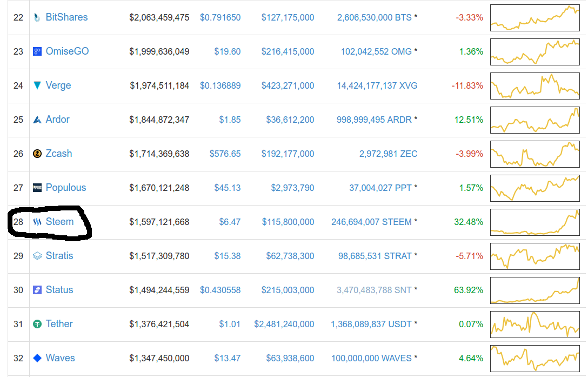Click Populous price $45.13
The image size is (588, 377).
point(227,188)
